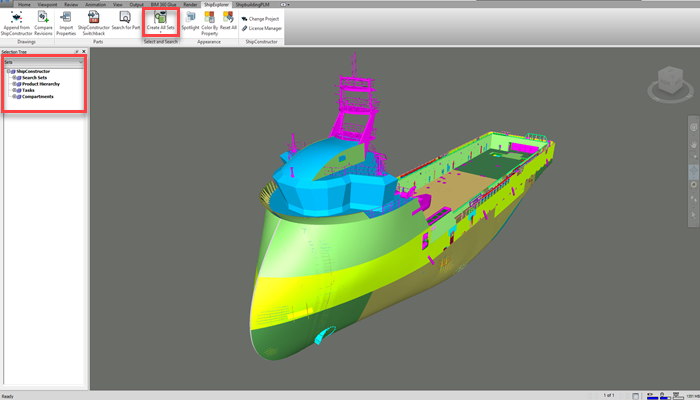The height and width of the screenshot is (400, 700).
Task: Click Import Properties icon
Action: 67,18
